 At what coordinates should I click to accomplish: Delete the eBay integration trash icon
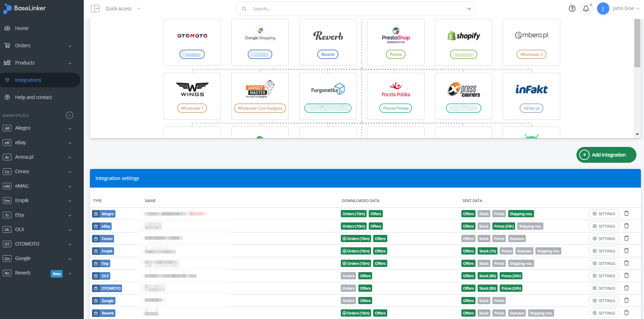click(626, 226)
